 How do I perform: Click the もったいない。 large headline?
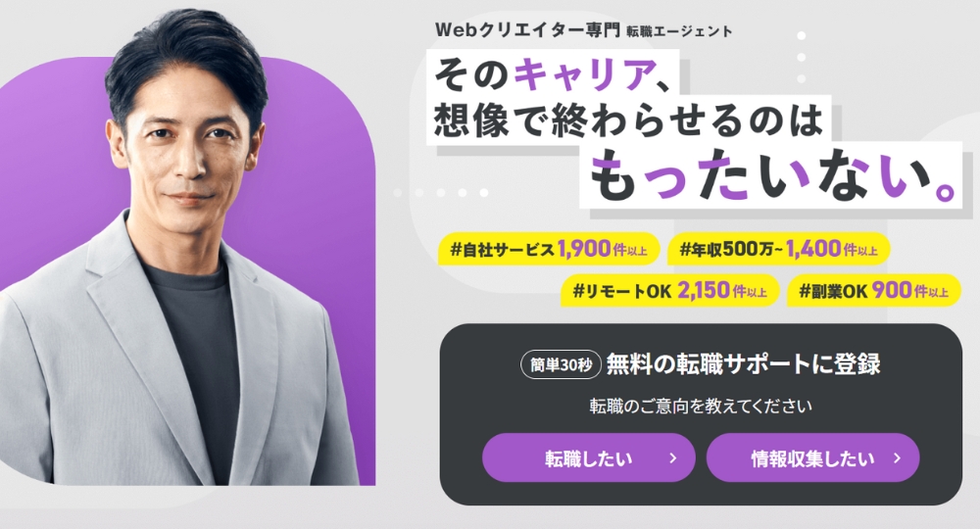(774, 175)
